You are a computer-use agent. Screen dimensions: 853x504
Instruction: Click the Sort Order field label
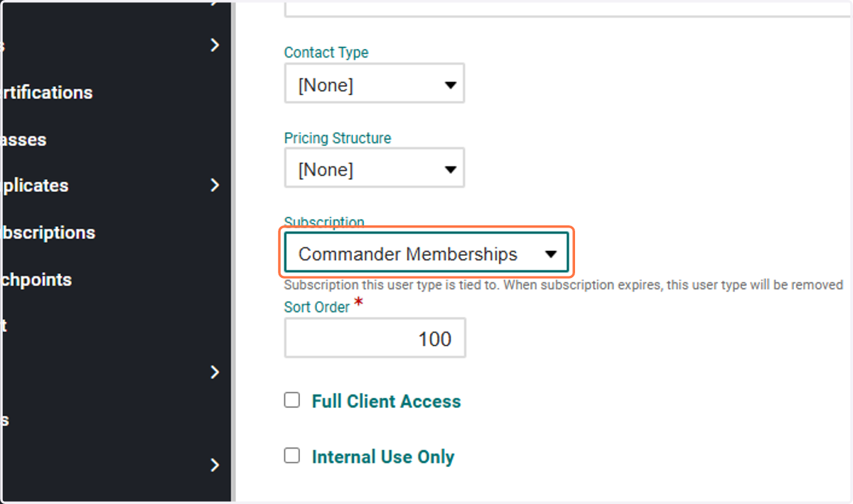pyautogui.click(x=317, y=307)
